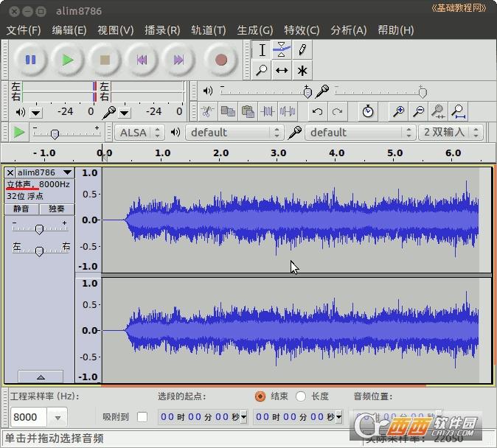Select the Draw pencil tool
Screen dimensions: 497x448
pyautogui.click(x=302, y=49)
